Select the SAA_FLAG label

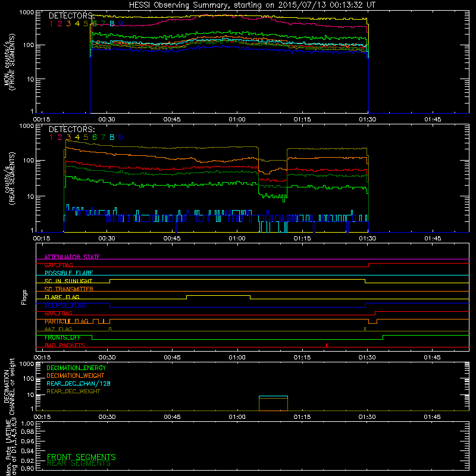pos(58,314)
